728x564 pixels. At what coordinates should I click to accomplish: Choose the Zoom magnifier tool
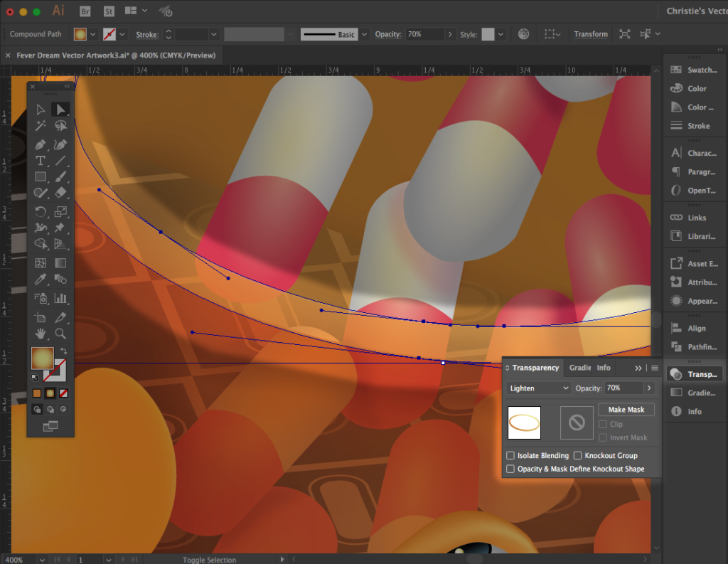pos(60,333)
